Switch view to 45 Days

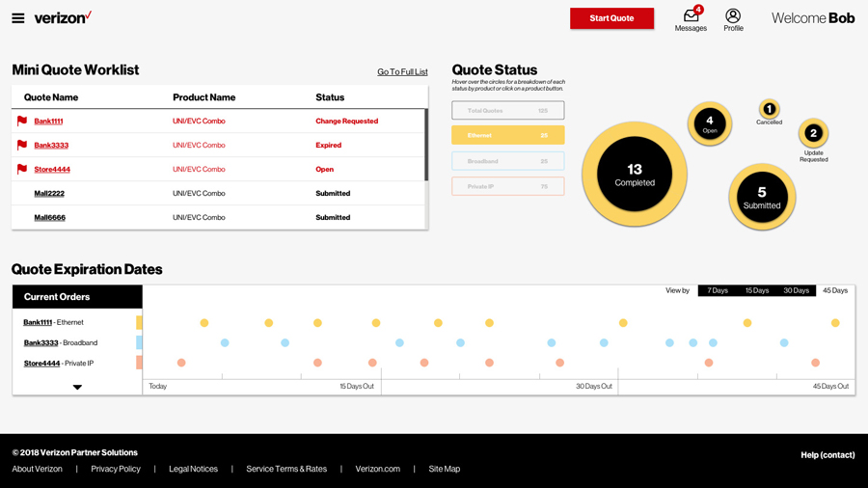coord(835,290)
